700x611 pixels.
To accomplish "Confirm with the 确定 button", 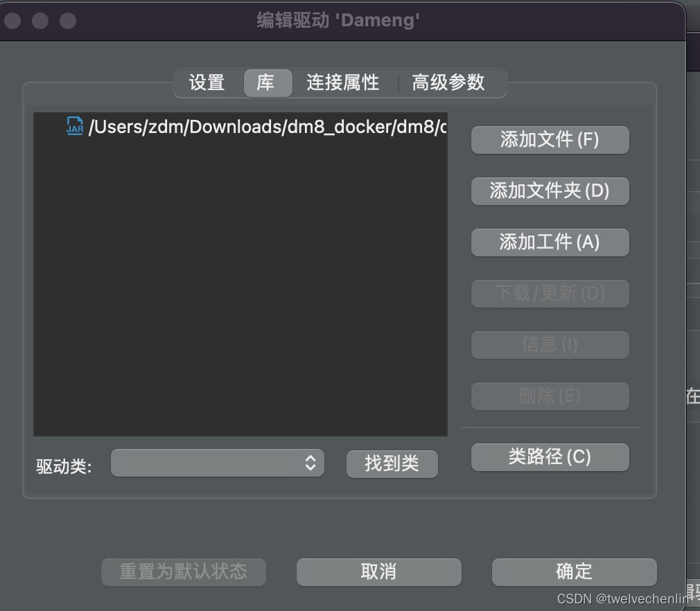I will click(x=574, y=572).
